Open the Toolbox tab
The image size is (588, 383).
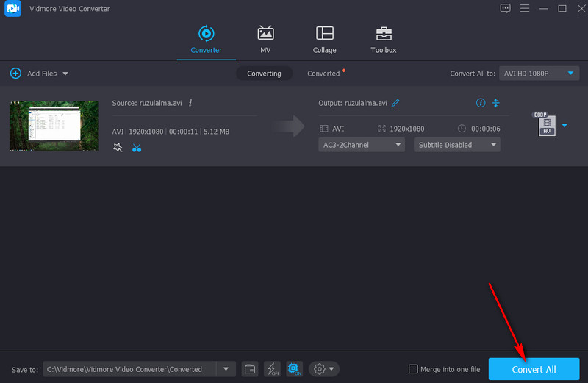click(x=383, y=40)
